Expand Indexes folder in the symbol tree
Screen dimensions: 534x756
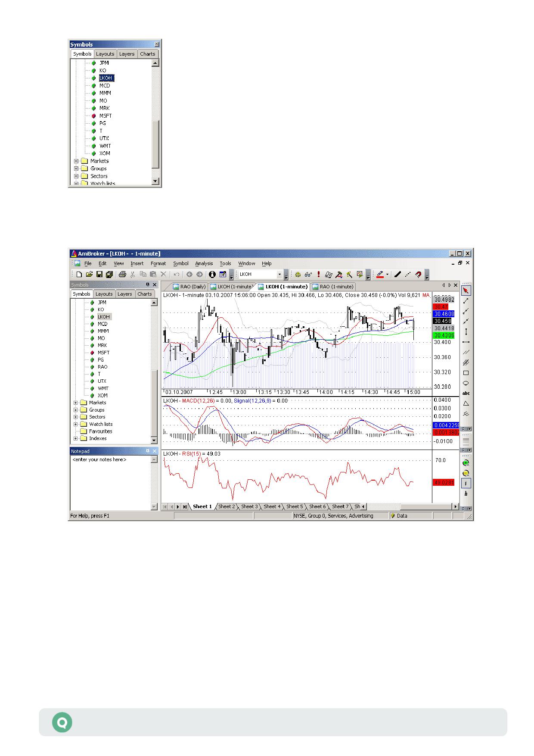[76, 438]
